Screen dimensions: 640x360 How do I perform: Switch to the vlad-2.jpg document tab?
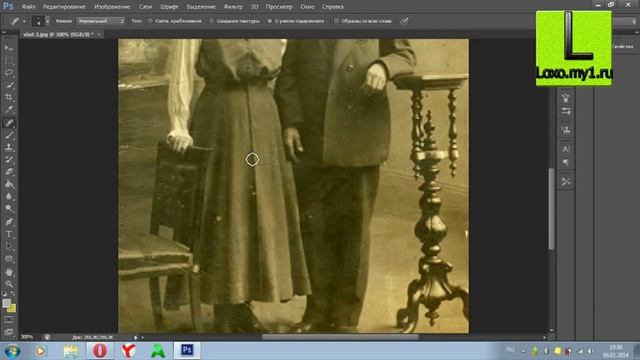coord(58,34)
